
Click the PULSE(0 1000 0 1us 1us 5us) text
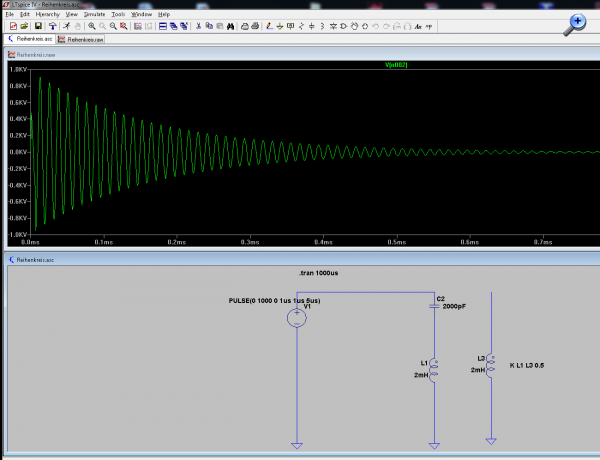tap(274, 301)
